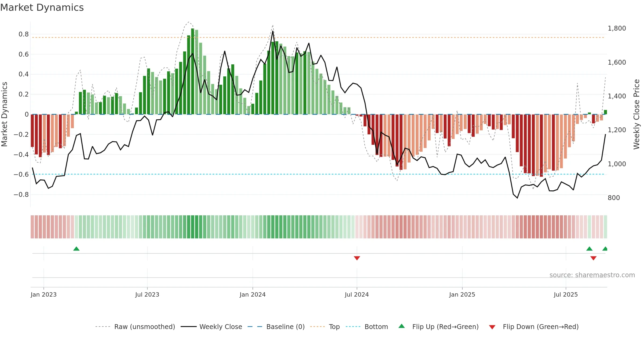The image size is (644, 362).
Task: Click the Weekly Close Price axis title
Action: [x=637, y=114]
